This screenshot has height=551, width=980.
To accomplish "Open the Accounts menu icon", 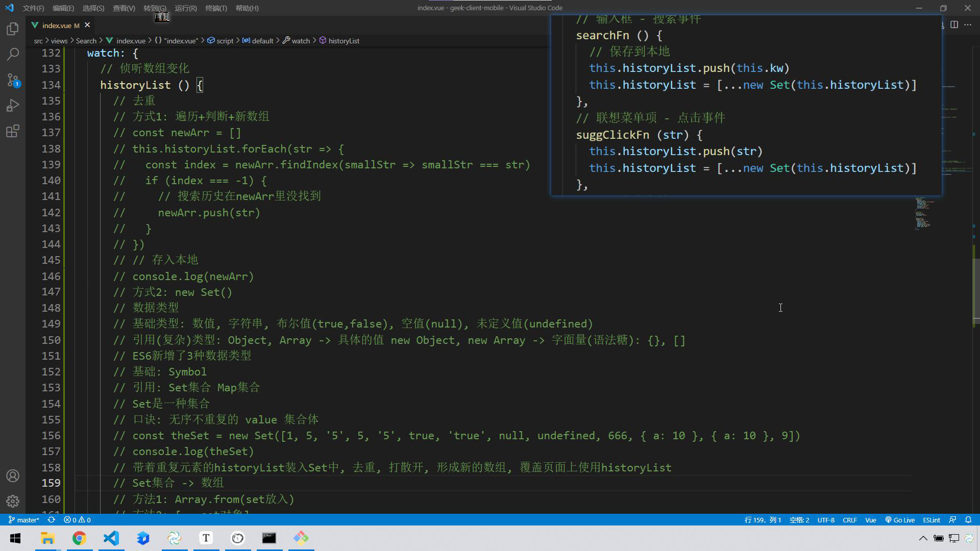I will click(13, 476).
